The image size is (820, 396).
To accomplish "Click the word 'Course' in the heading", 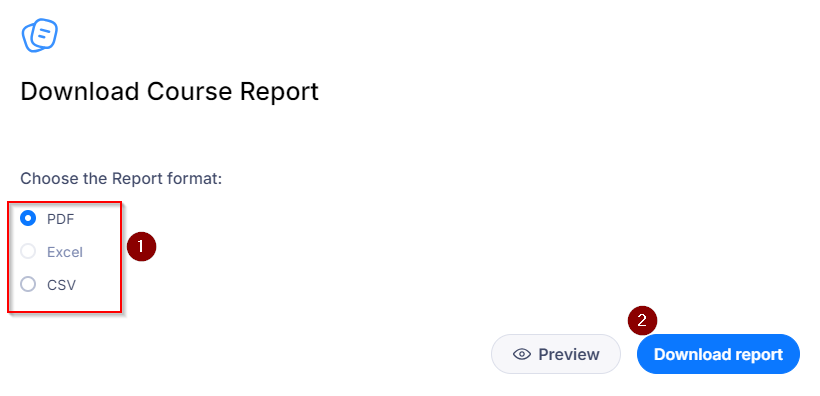I will (x=189, y=92).
